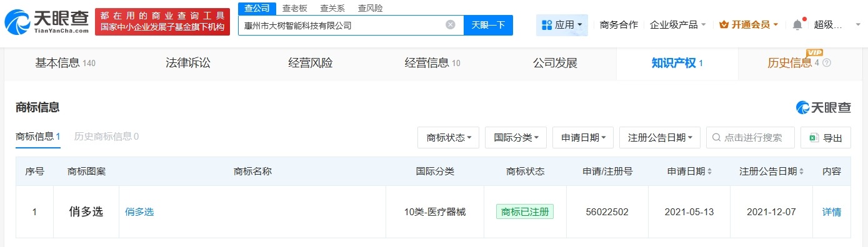Select the 知识产权 tab
Viewport: 868px width, 247px height.
(x=677, y=63)
